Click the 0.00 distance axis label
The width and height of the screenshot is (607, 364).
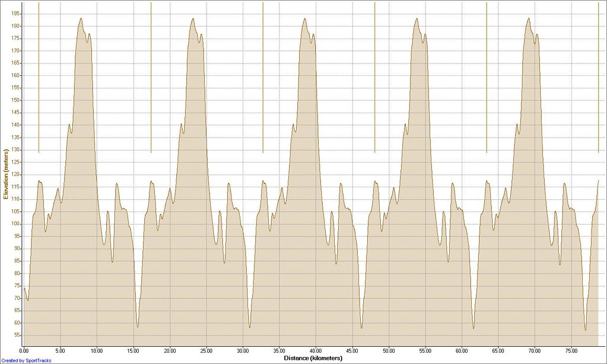coord(24,351)
